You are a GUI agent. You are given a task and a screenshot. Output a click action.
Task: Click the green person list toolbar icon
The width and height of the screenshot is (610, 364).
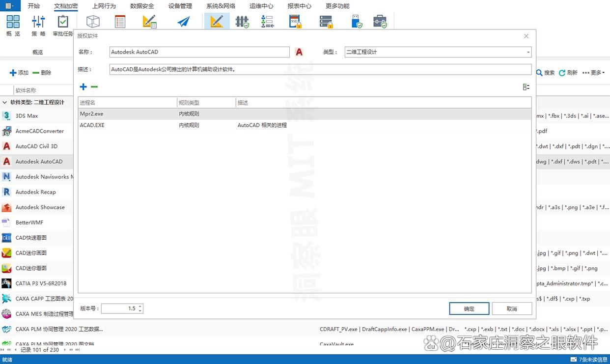(268, 22)
